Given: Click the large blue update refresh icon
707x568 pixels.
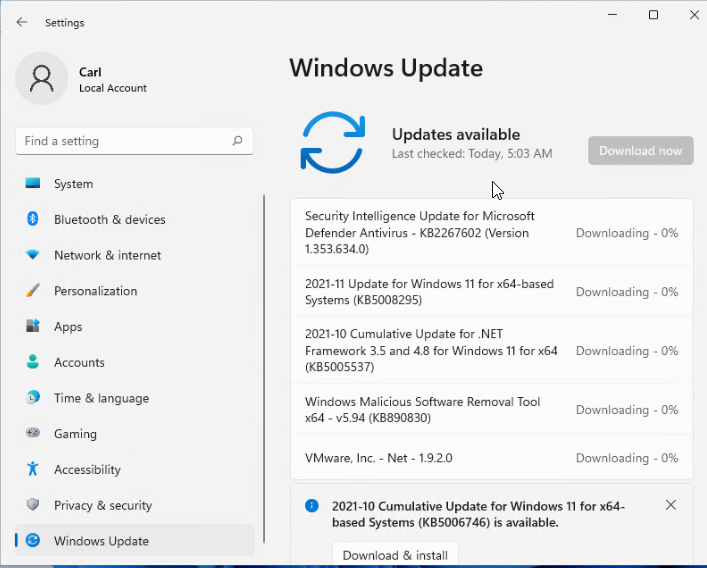Looking at the screenshot, I should [x=333, y=142].
